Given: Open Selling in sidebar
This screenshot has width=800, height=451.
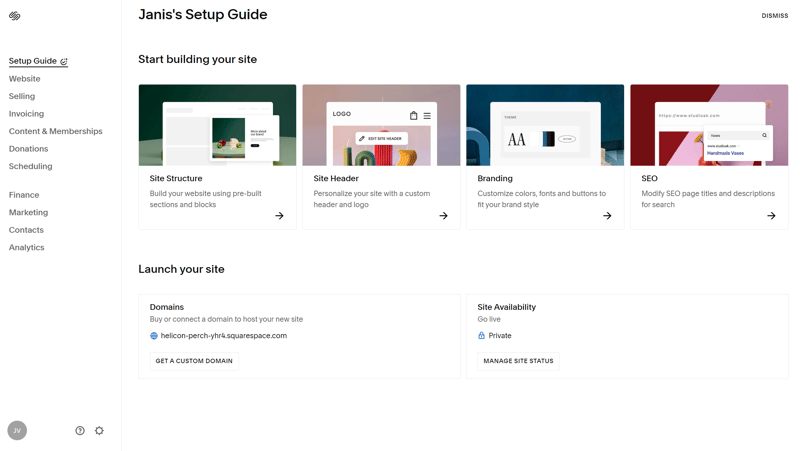Looking at the screenshot, I should click(22, 96).
